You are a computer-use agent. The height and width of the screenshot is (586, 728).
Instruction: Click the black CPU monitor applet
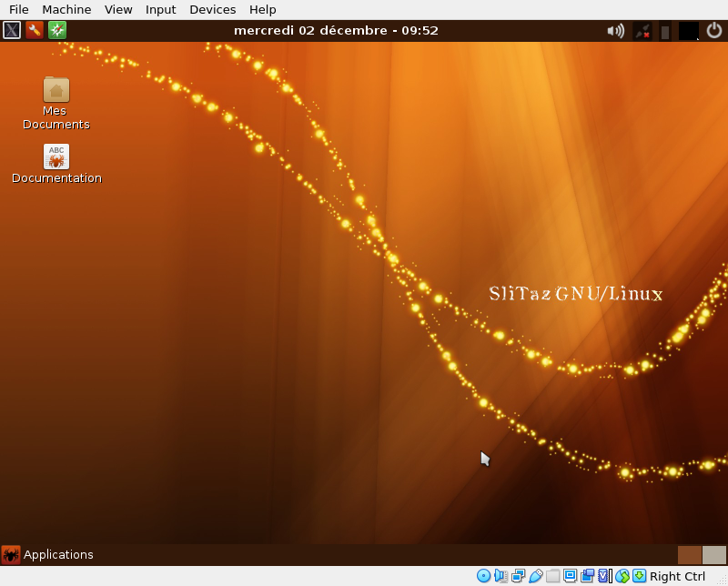point(688,31)
